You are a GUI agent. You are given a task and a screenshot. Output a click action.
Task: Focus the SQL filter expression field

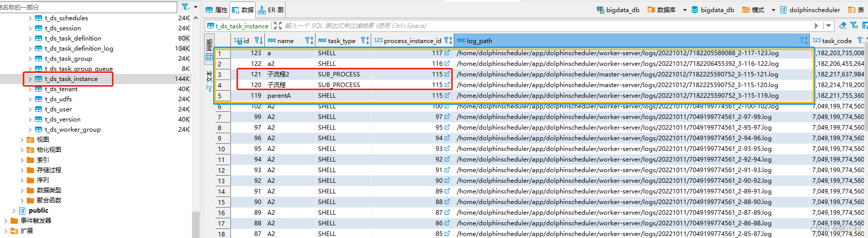pos(547,25)
